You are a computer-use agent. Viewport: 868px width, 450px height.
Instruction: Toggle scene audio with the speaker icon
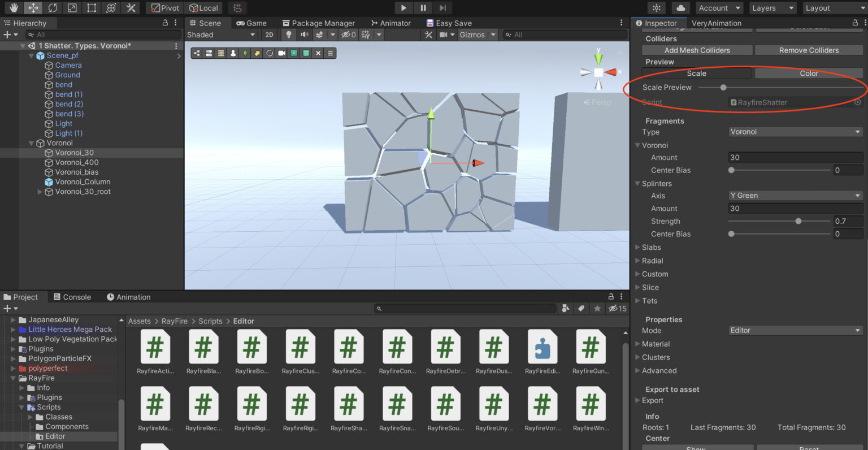click(x=304, y=34)
